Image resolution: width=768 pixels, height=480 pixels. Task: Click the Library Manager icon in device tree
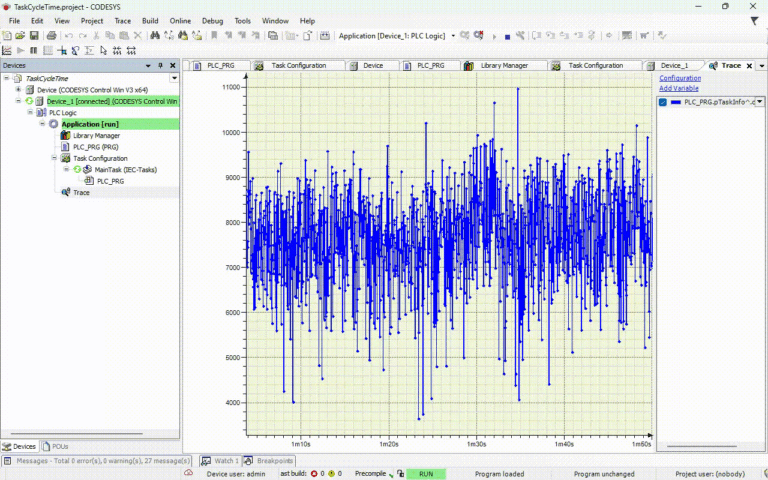point(65,135)
